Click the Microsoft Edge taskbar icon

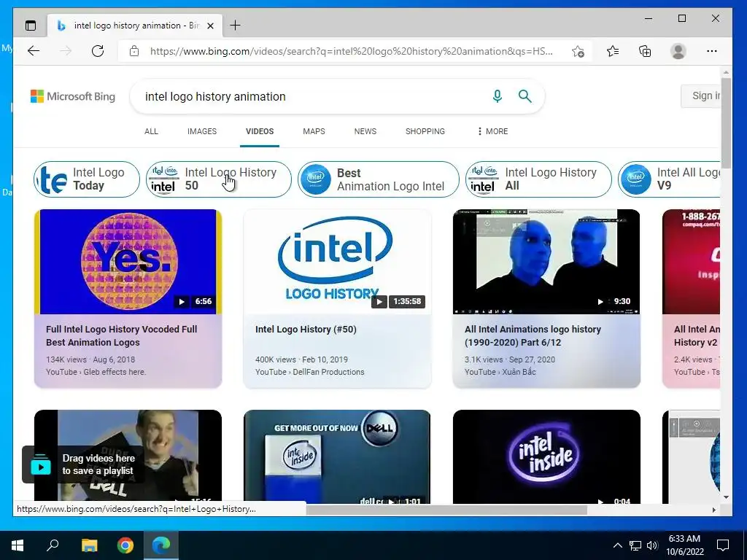pyautogui.click(x=161, y=545)
